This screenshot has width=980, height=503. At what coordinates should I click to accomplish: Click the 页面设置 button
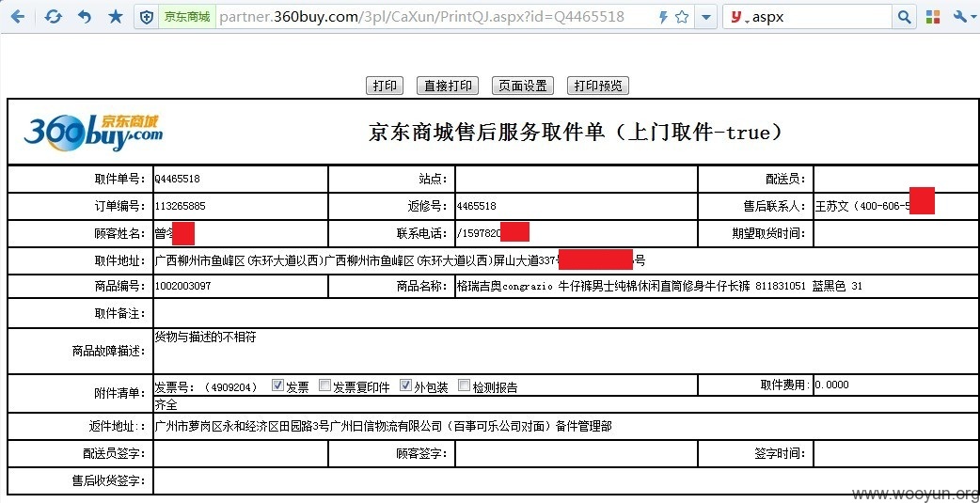coord(523,86)
